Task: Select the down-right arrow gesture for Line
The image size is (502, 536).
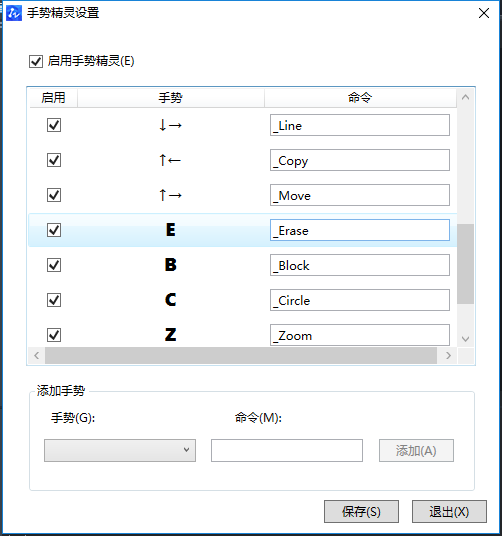Action: pyautogui.click(x=170, y=125)
